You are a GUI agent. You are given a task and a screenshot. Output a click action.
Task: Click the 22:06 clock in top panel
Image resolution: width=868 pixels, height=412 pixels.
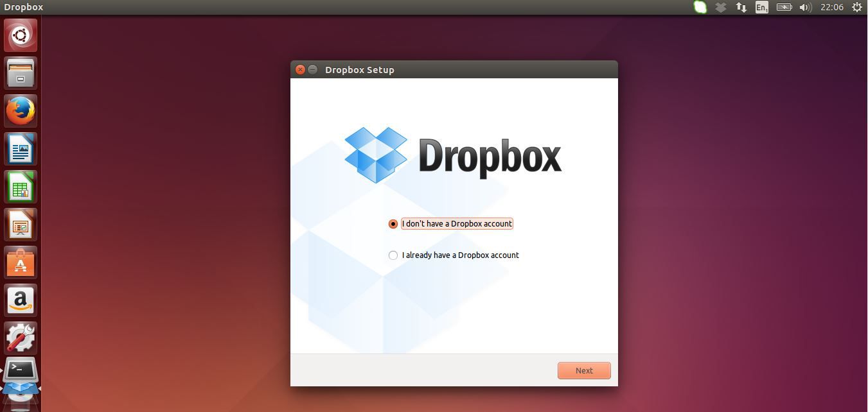832,7
